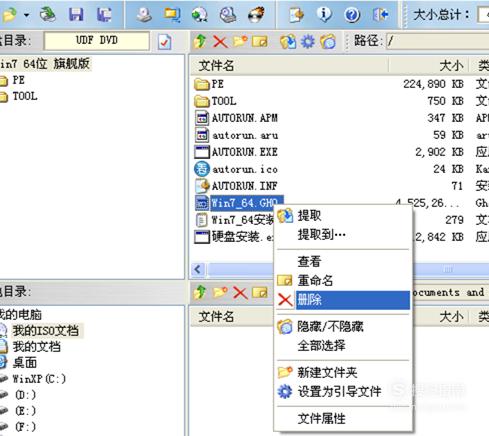
Task: Choose 全部选择 from the context menu
Action: click(x=343, y=346)
